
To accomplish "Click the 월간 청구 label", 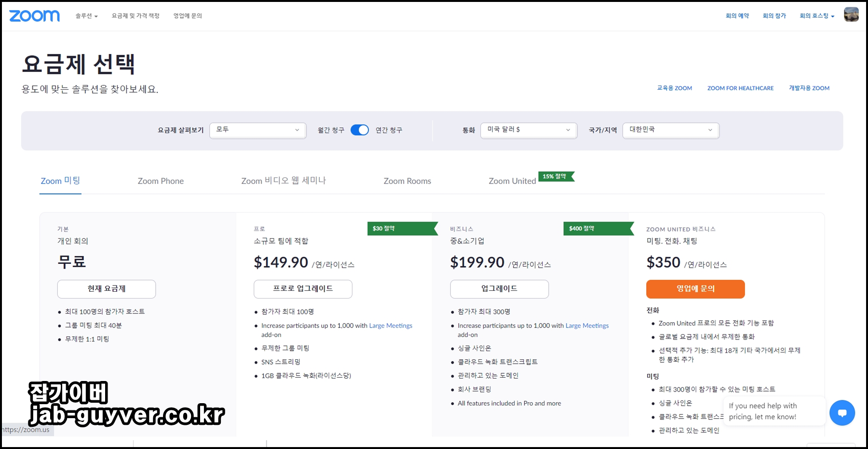I will [331, 130].
